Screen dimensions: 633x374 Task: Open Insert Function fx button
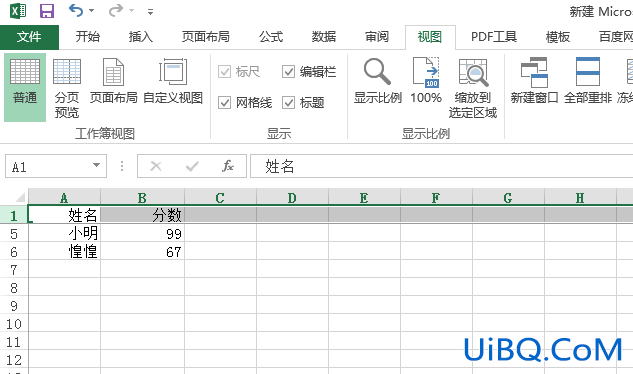(x=228, y=166)
